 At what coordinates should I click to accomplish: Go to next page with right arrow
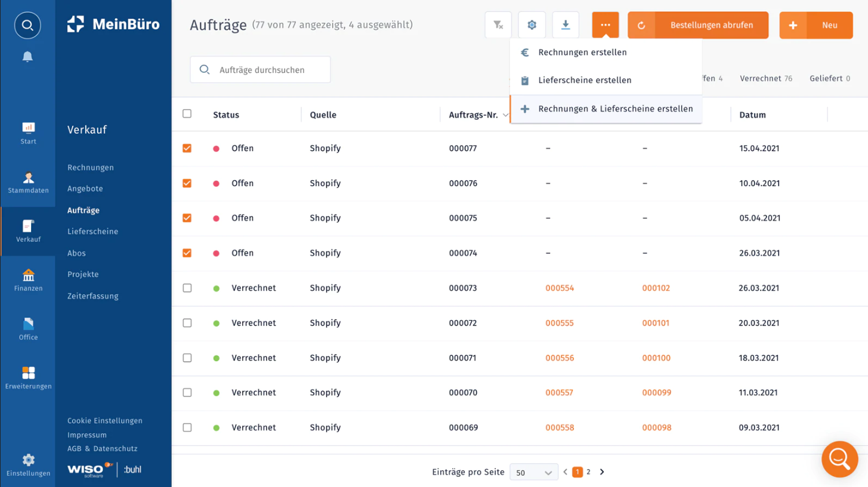(602, 472)
